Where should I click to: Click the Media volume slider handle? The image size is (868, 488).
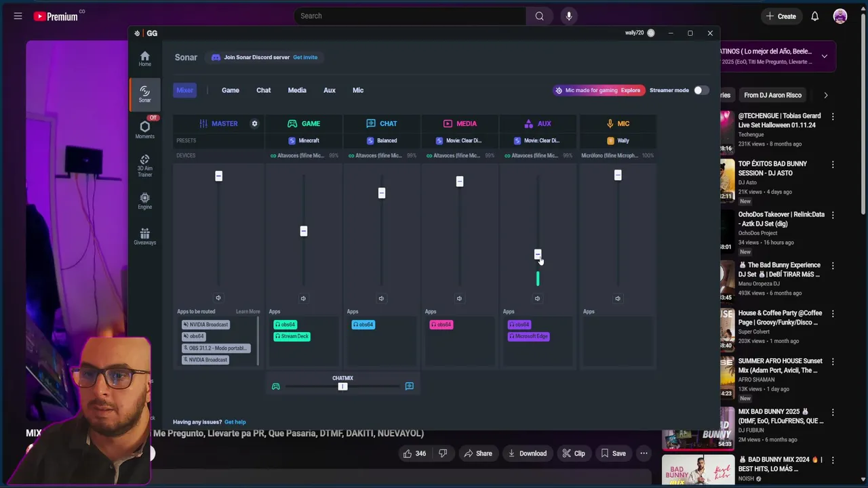point(459,181)
